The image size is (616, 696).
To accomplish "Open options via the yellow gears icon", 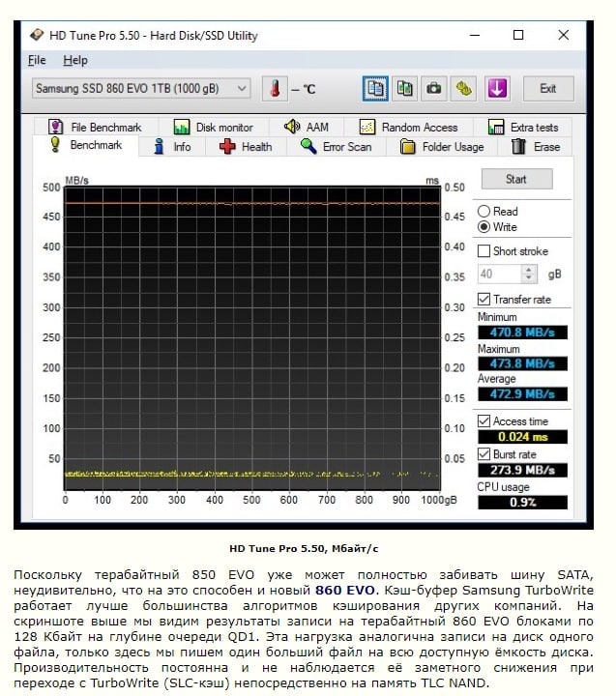I will coord(463,89).
